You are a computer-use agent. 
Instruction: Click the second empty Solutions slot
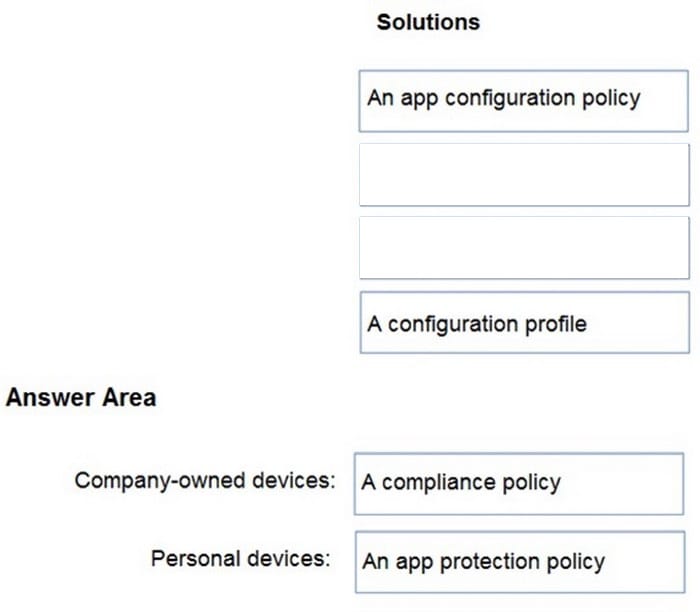point(524,248)
